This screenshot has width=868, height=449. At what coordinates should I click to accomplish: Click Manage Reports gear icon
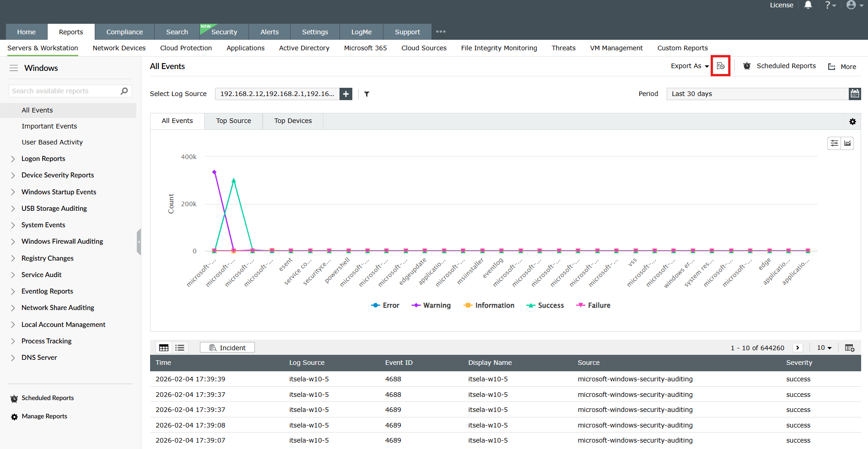pyautogui.click(x=14, y=417)
